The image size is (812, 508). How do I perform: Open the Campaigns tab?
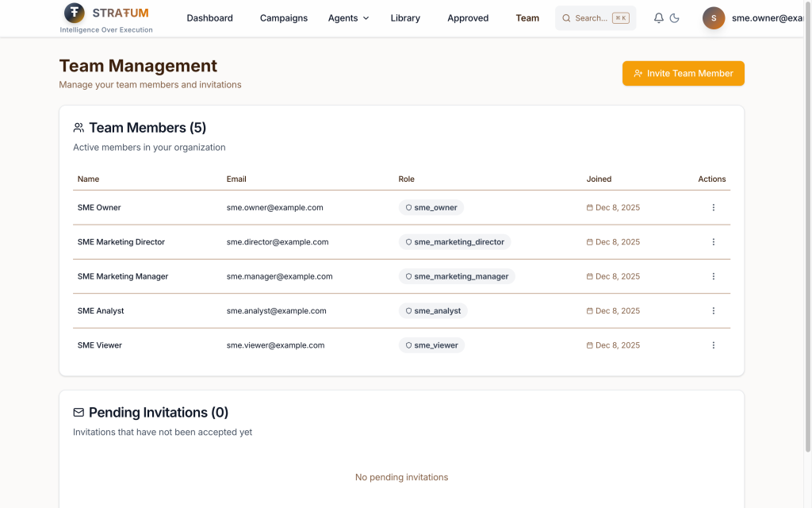point(283,18)
